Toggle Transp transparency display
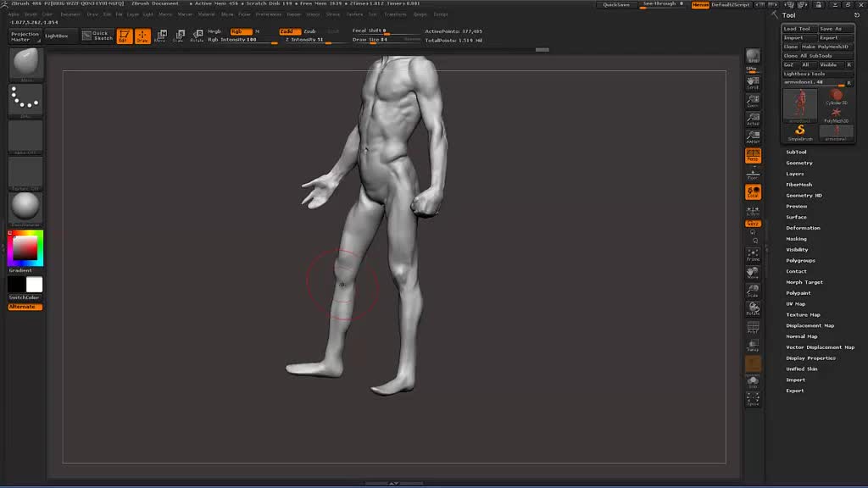This screenshot has height=488, width=868. pyautogui.click(x=753, y=346)
